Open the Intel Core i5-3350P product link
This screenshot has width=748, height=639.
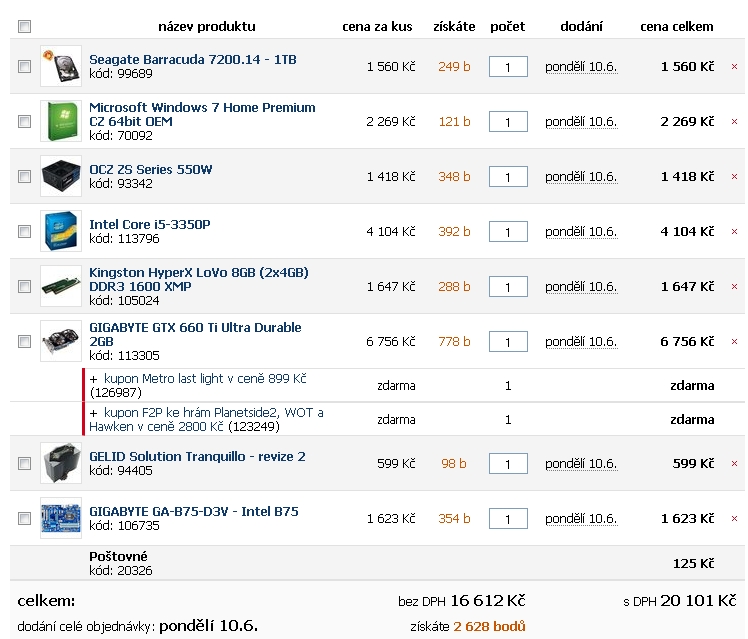150,224
